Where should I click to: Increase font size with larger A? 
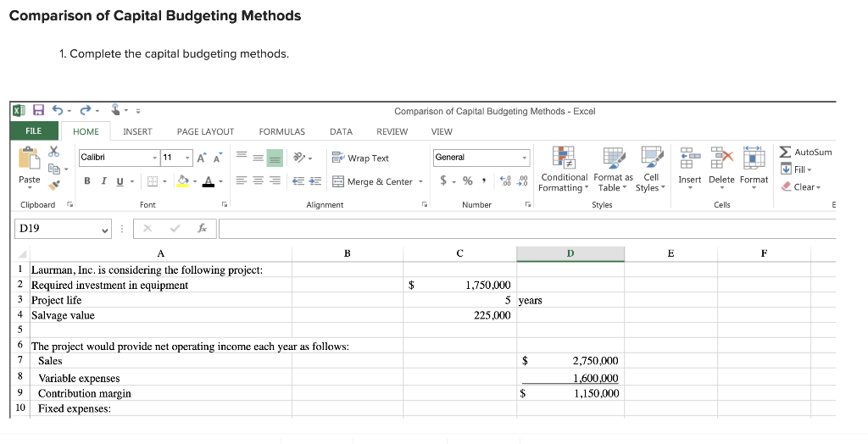point(202,158)
